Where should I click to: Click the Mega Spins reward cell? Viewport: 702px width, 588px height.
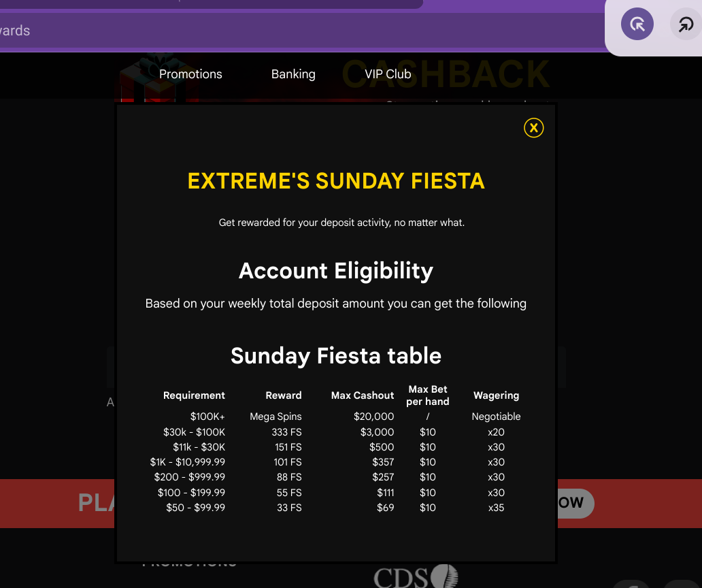275,416
